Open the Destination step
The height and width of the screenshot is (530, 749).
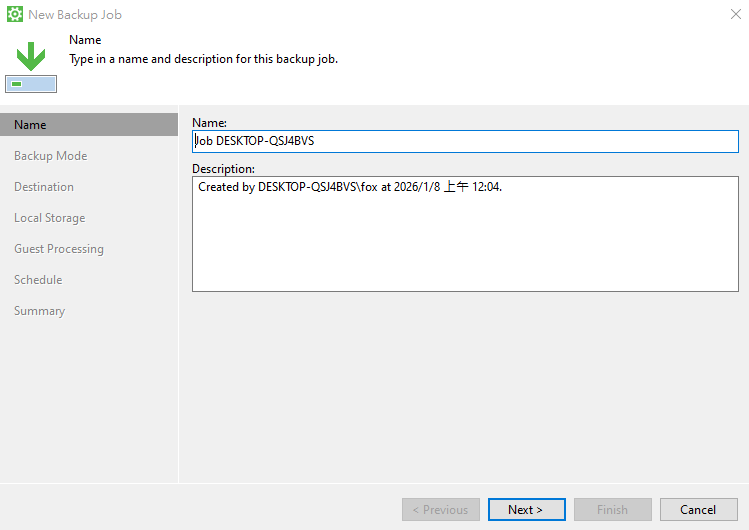click(44, 187)
